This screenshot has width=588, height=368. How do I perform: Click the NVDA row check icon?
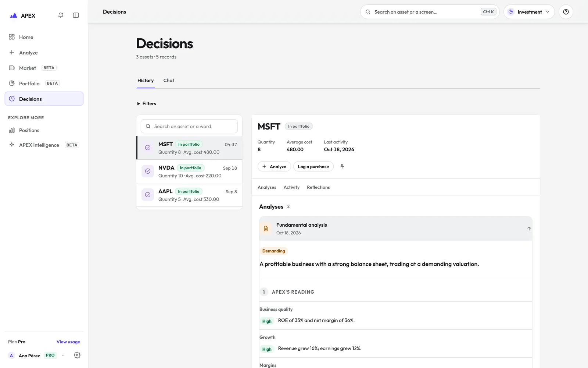[x=148, y=171]
